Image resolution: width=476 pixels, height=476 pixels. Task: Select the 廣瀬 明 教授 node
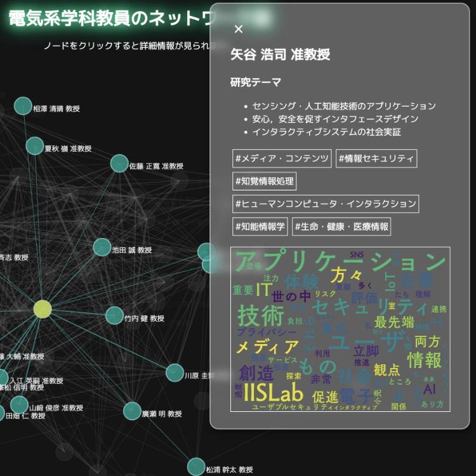tap(132, 411)
